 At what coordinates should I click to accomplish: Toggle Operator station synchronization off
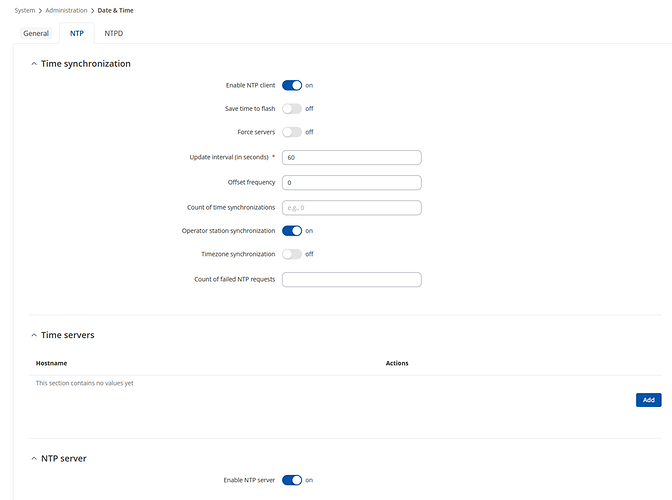pyautogui.click(x=292, y=231)
